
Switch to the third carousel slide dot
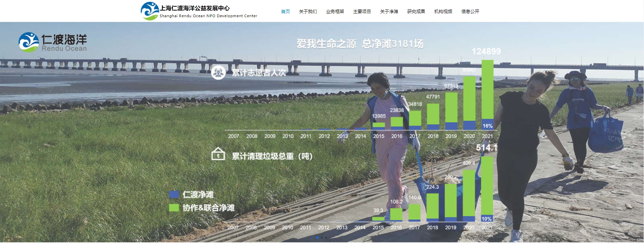pos(326,238)
